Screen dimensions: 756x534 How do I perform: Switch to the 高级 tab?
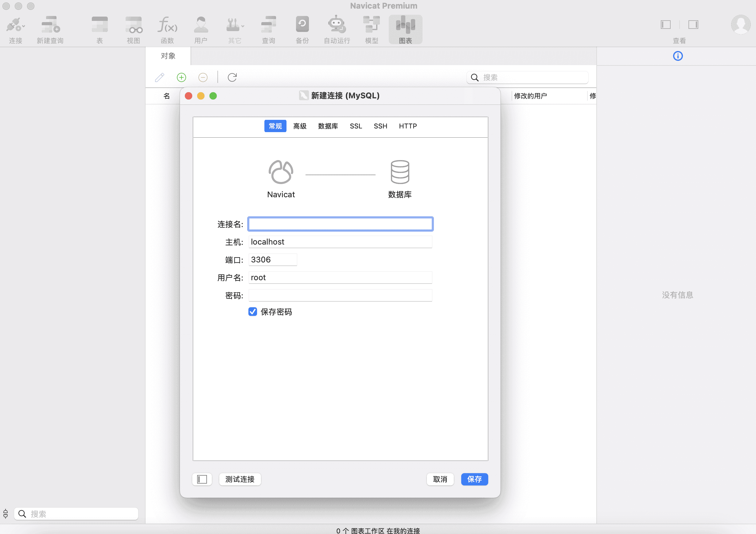(x=300, y=126)
